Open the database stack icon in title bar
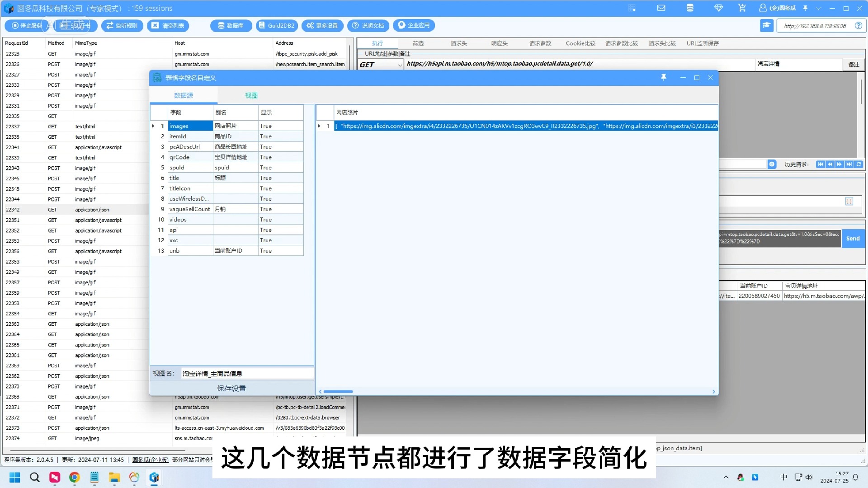The height and width of the screenshot is (488, 868). point(690,8)
